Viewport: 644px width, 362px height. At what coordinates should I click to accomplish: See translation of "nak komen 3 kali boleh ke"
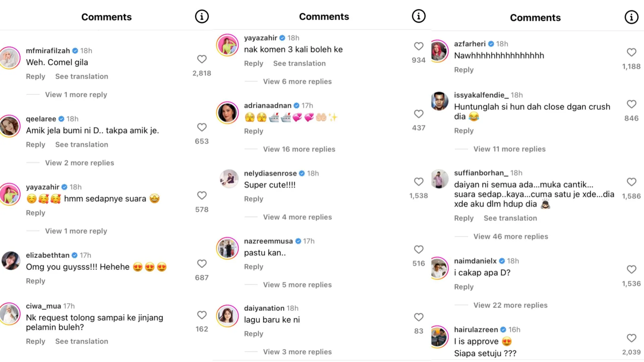point(299,63)
